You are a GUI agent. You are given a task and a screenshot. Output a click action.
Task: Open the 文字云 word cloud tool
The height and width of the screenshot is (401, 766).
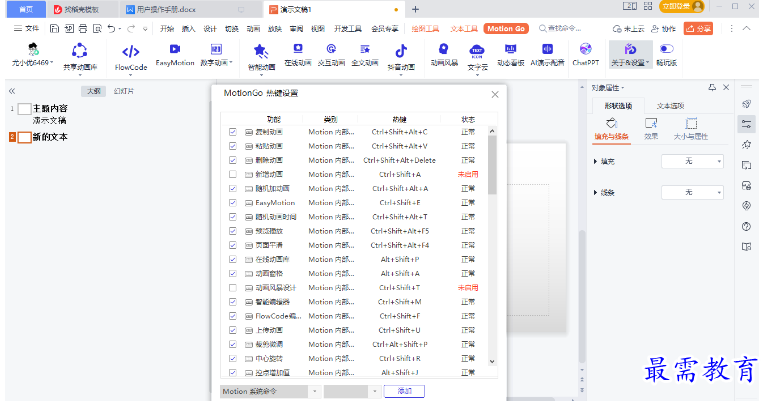point(477,58)
